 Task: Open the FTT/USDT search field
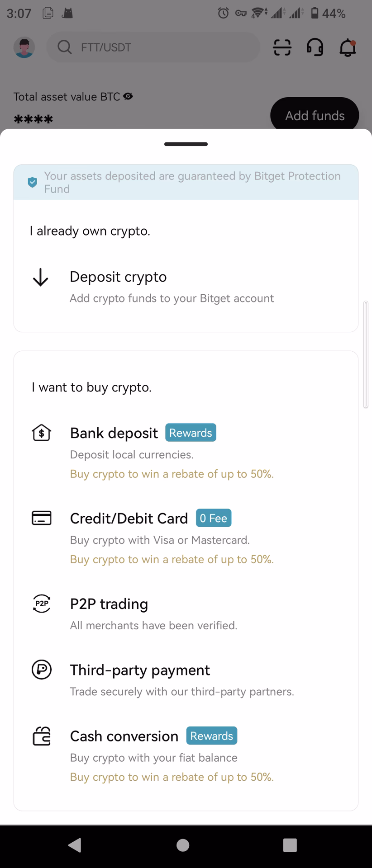(153, 47)
